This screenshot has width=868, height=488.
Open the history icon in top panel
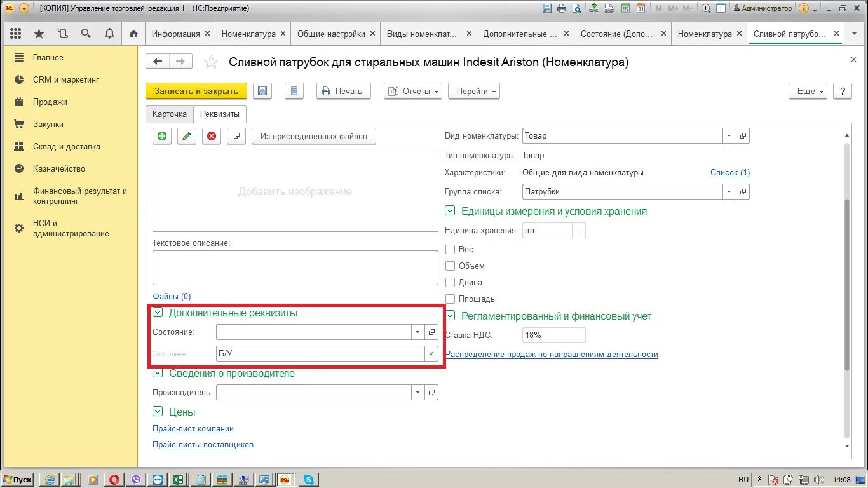click(x=62, y=34)
